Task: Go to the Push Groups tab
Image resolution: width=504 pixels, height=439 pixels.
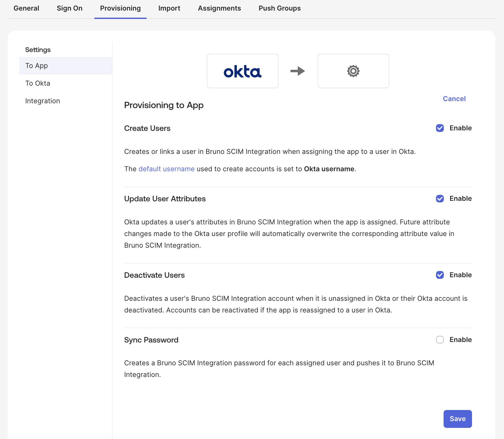Action: [279, 8]
